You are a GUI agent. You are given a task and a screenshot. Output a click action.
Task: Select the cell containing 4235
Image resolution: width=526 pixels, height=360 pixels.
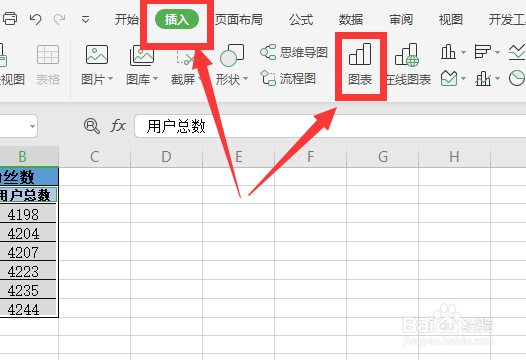click(29, 290)
